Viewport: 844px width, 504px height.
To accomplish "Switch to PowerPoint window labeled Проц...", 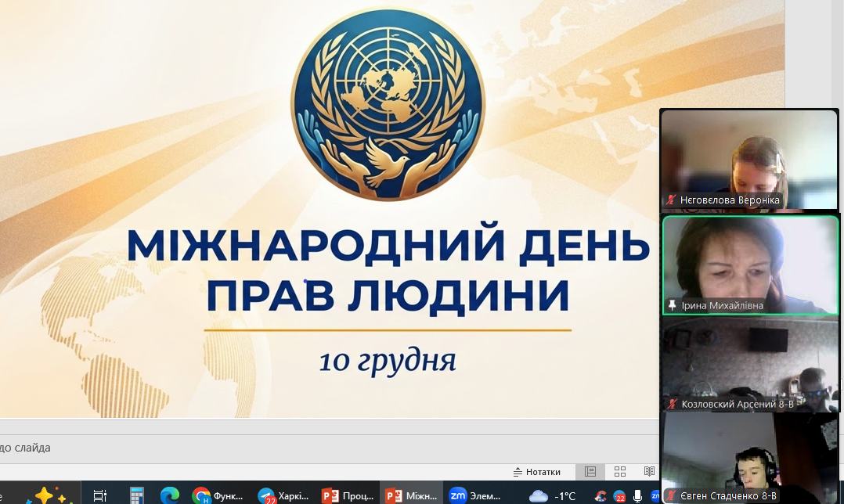I will pyautogui.click(x=348, y=495).
